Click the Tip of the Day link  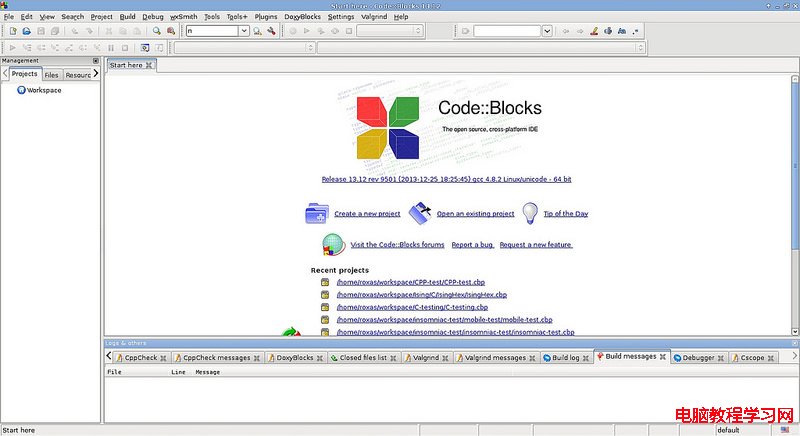point(566,214)
